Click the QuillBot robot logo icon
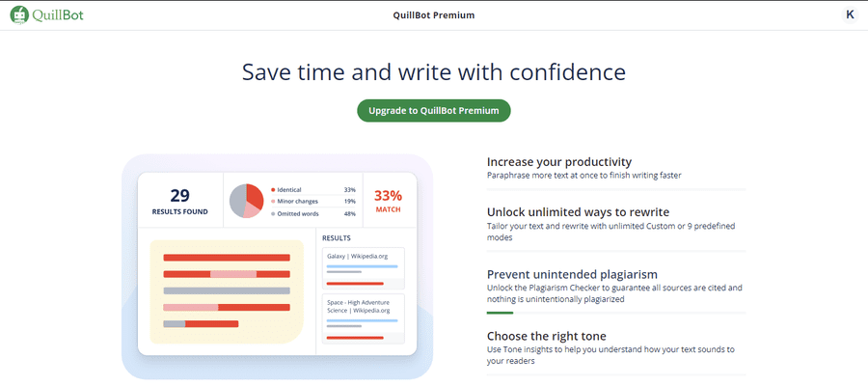Viewport: 868px width, 386px height. pos(19,14)
